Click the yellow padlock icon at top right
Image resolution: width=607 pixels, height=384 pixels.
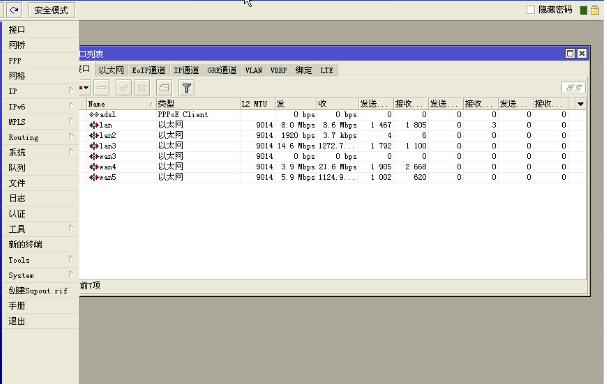tap(595, 10)
